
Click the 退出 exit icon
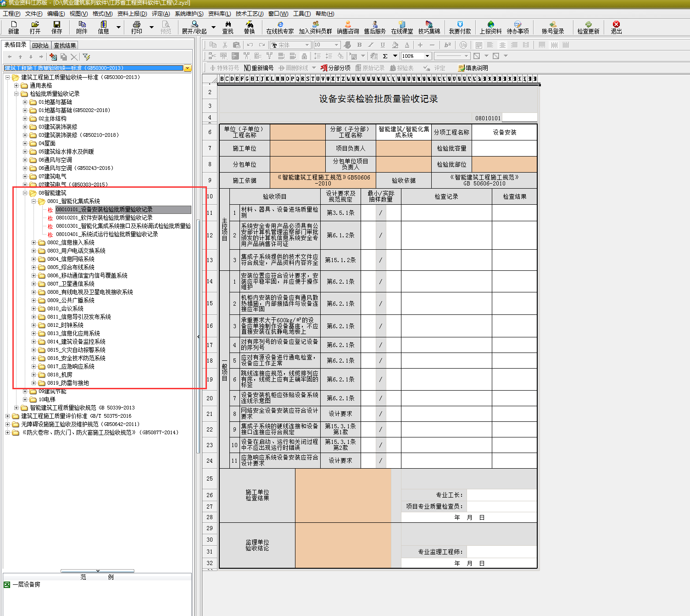(x=617, y=27)
